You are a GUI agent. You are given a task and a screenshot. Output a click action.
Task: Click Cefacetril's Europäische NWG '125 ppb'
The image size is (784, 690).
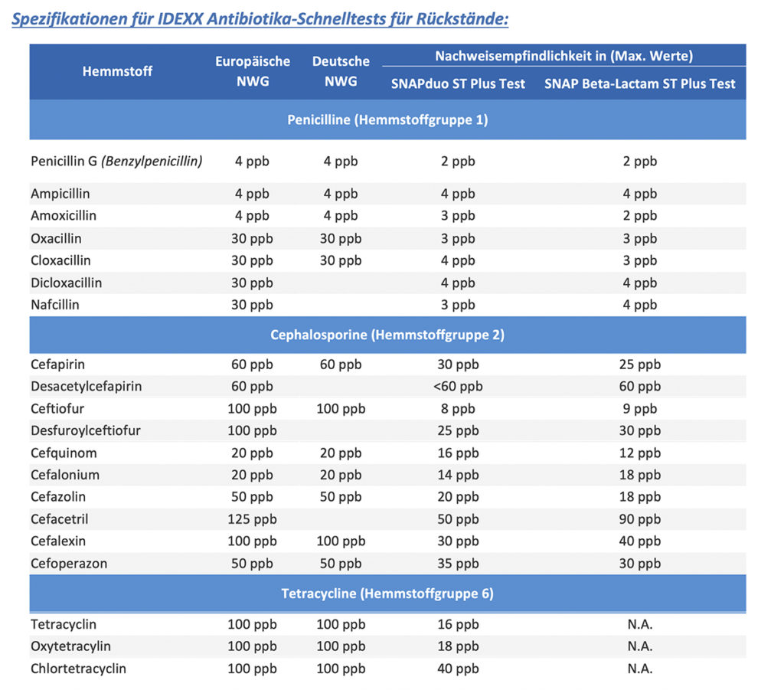click(x=252, y=519)
